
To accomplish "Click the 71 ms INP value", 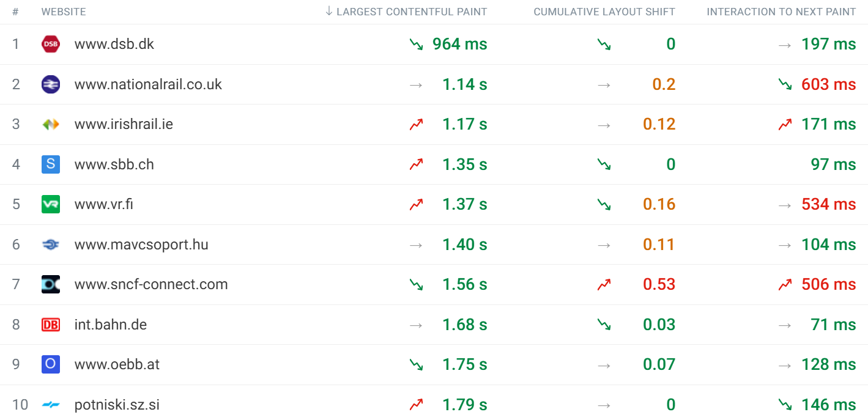I will tap(834, 325).
